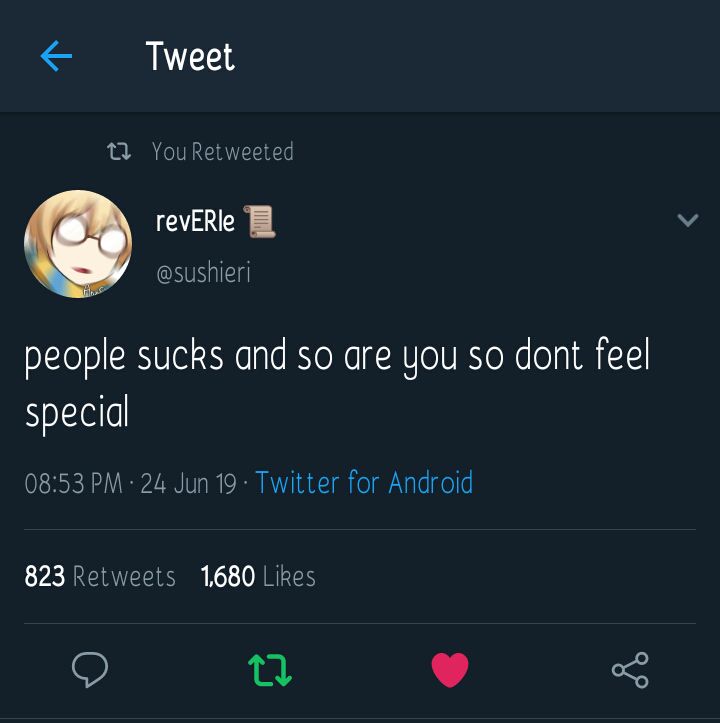Open the revERIe display name
Viewport: 720px width, 723px height.
point(195,221)
